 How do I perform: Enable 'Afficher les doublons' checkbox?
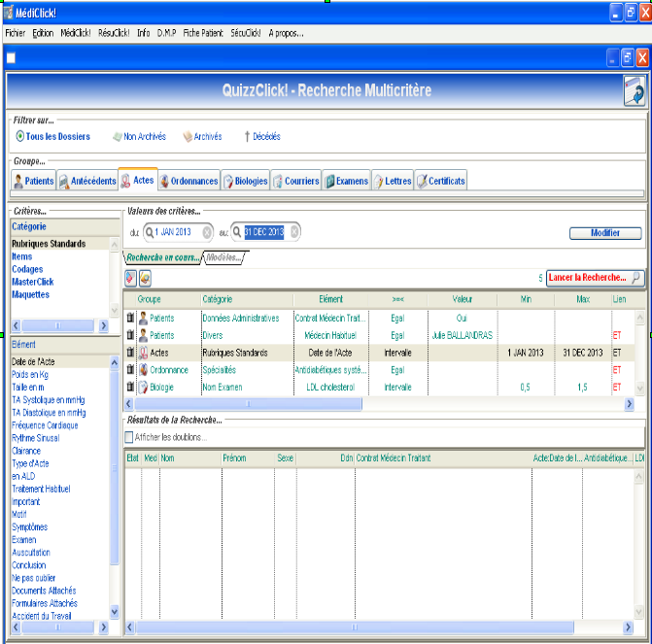tap(129, 437)
